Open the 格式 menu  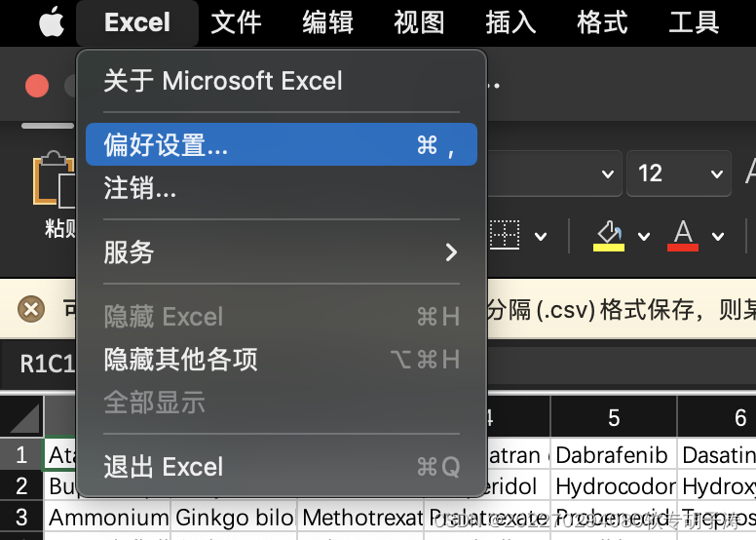tap(603, 22)
